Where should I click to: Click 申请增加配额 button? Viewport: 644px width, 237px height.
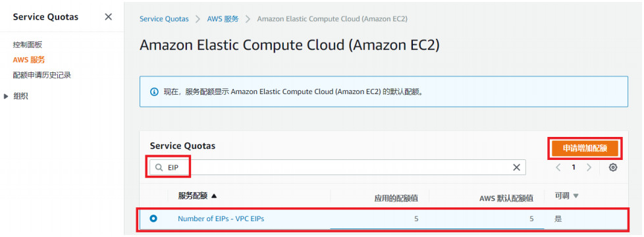coord(585,148)
